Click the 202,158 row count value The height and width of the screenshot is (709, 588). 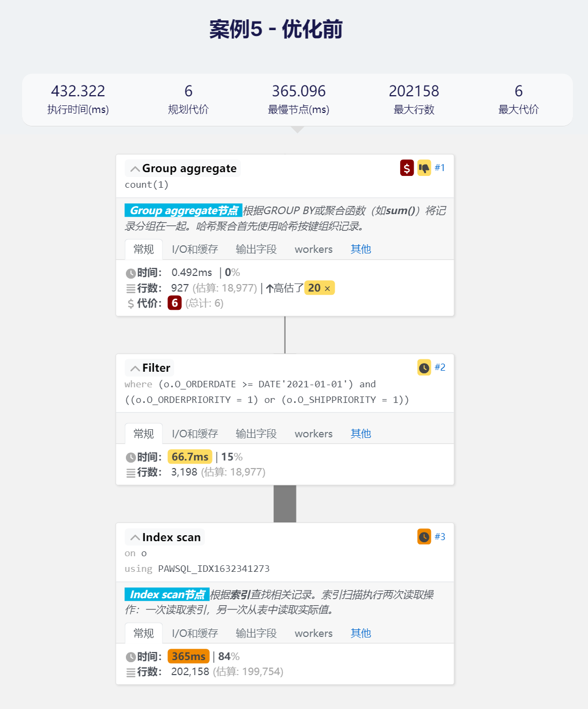tap(190, 672)
